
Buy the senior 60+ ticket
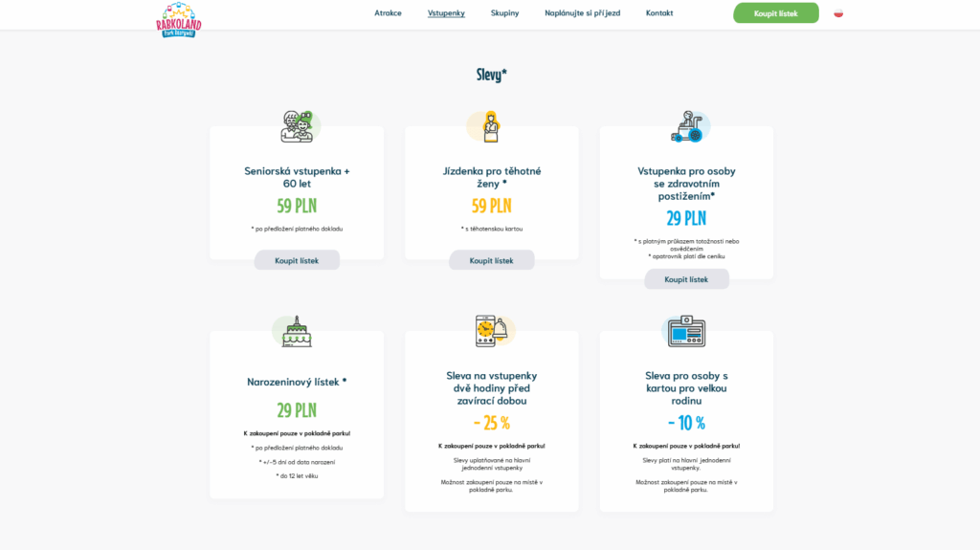(x=297, y=260)
